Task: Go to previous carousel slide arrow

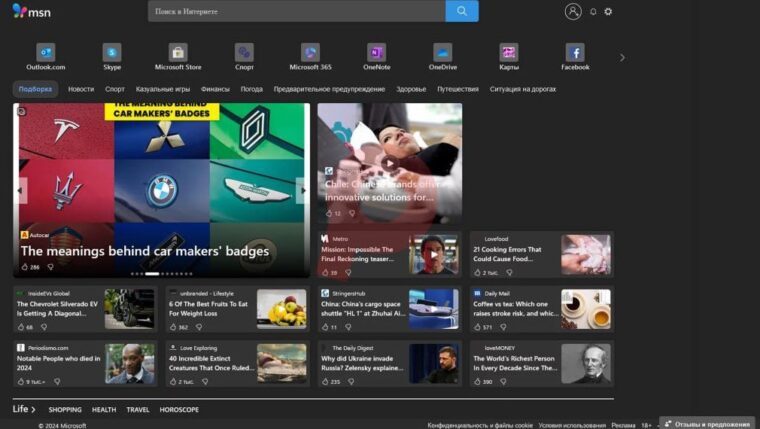Action: tap(20, 191)
